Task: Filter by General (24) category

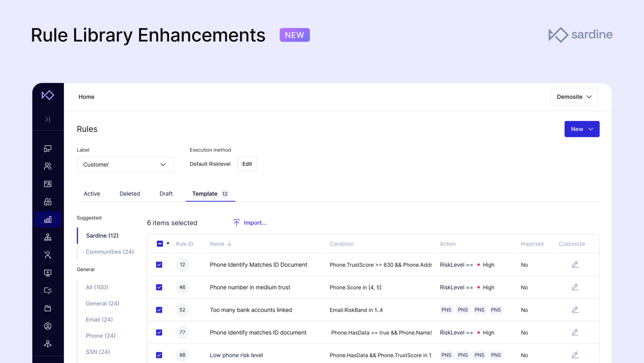Action: tap(102, 303)
